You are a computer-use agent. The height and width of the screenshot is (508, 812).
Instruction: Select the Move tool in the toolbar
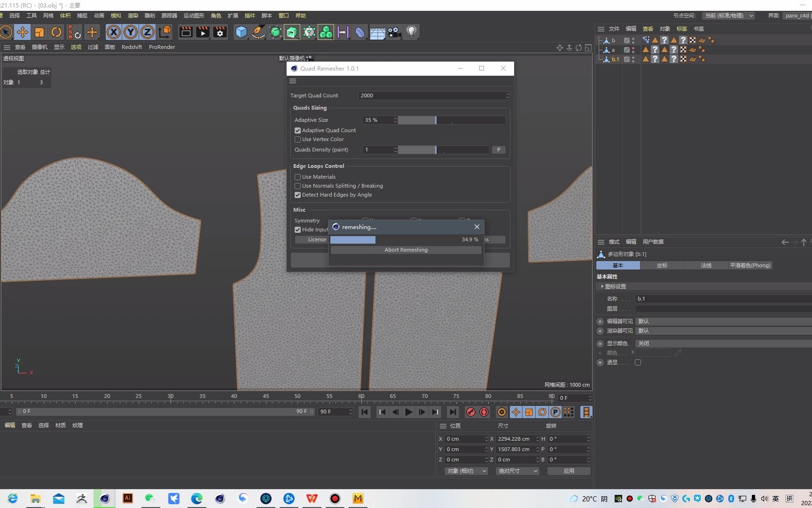[x=23, y=32]
